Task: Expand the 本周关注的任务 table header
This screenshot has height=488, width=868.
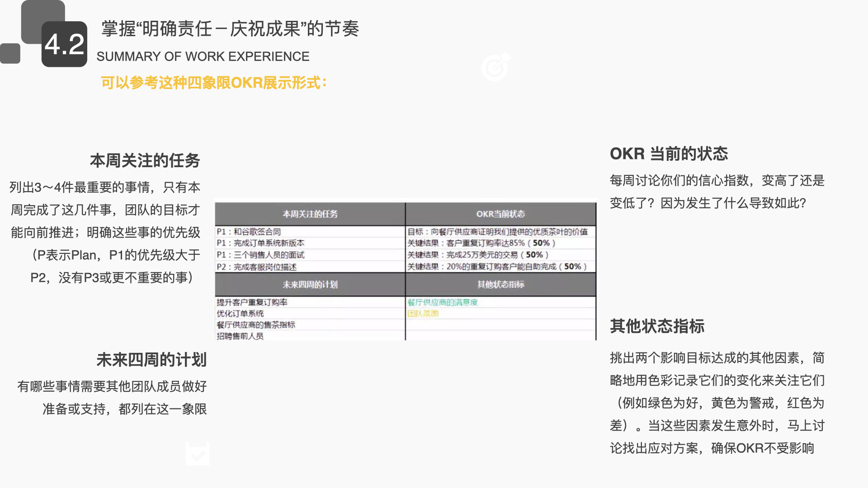Action: (x=310, y=214)
